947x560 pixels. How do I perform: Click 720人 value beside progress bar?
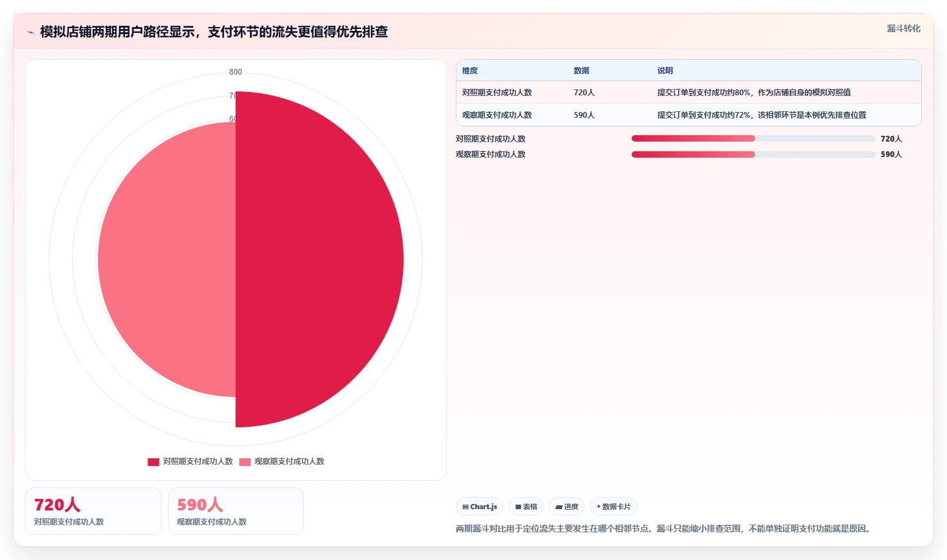(x=891, y=138)
